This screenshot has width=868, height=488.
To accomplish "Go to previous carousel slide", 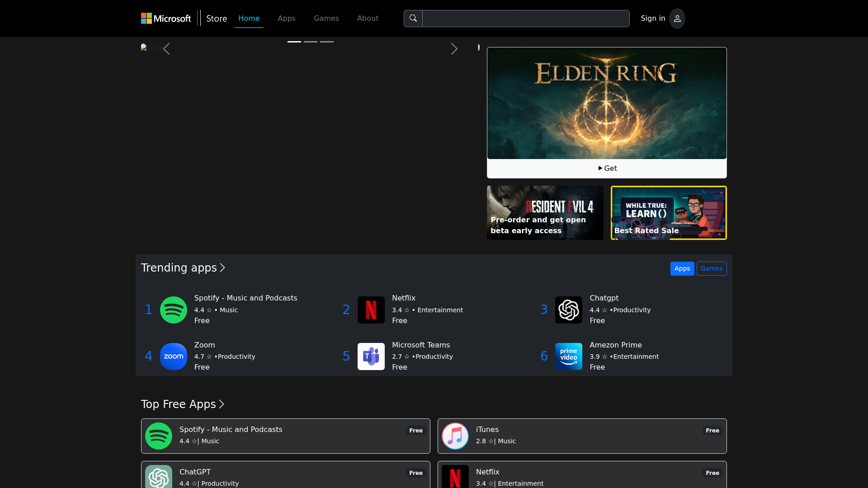I will coord(166,49).
